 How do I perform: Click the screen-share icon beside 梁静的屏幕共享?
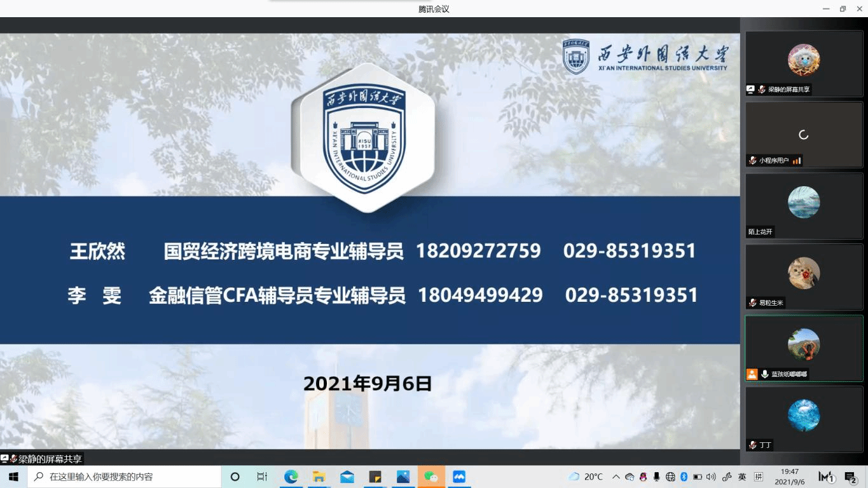751,90
